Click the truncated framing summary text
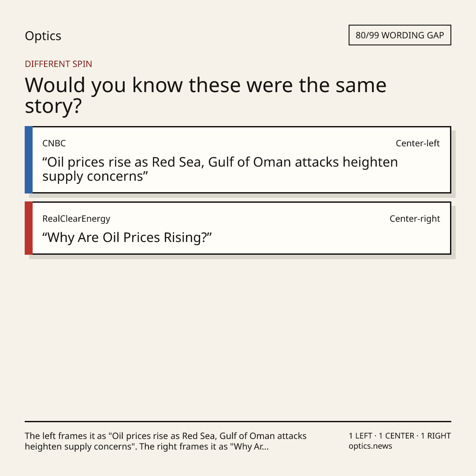 click(x=166, y=441)
